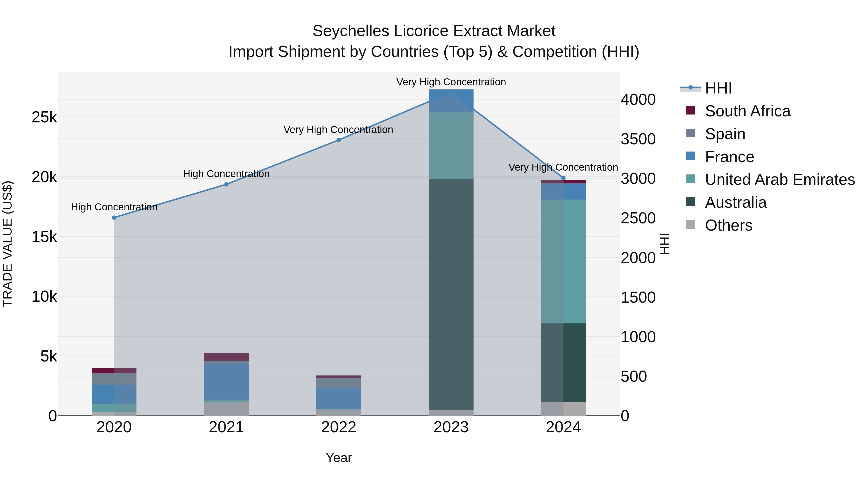The height and width of the screenshot is (488, 868).
Task: Click the Spain slate legend swatch
Action: [x=691, y=133]
